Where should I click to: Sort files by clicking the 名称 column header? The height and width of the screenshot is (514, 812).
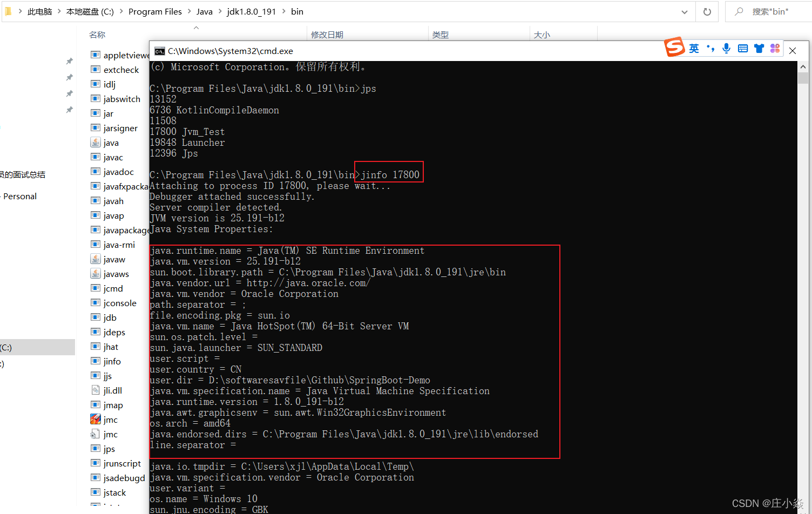click(97, 34)
